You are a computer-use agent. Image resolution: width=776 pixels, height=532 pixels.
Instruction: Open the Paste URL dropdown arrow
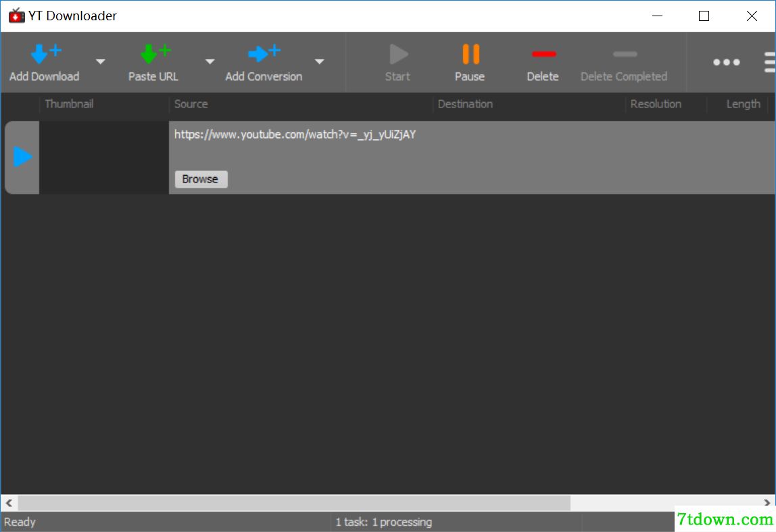click(210, 62)
